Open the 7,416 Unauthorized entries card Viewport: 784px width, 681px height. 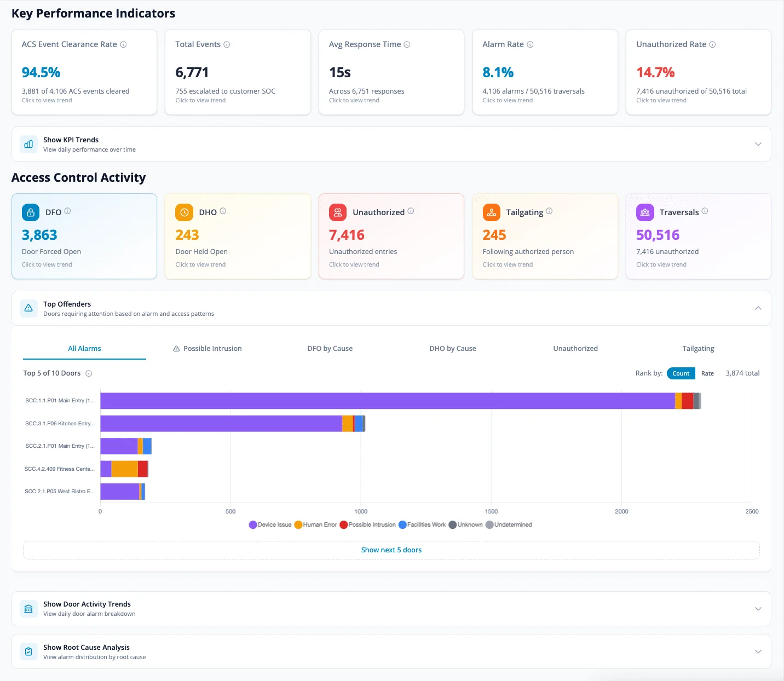coord(391,236)
